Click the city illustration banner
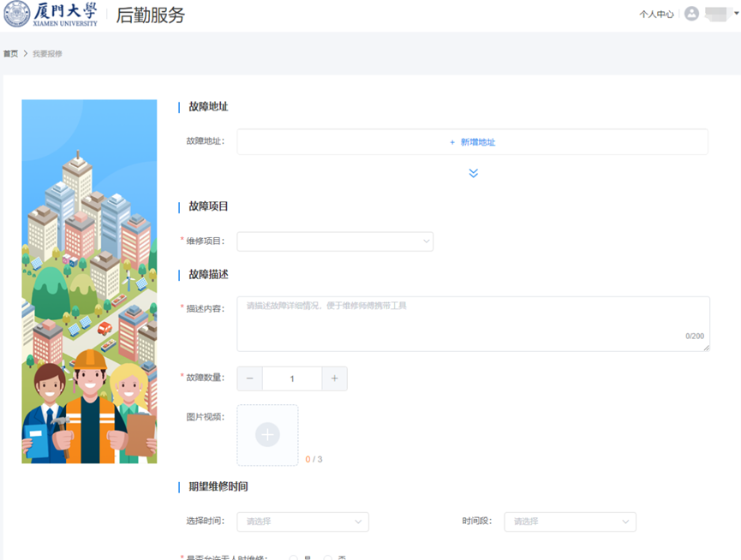 [x=89, y=281]
